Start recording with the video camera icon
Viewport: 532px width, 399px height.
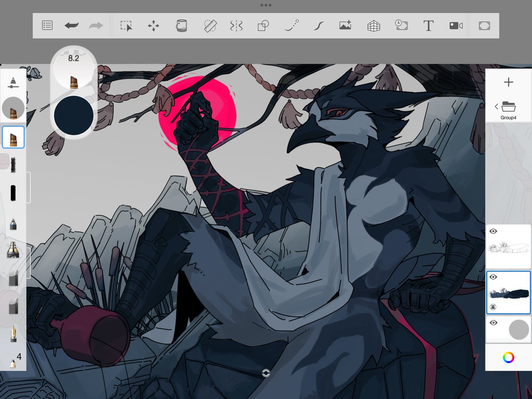pos(456,26)
